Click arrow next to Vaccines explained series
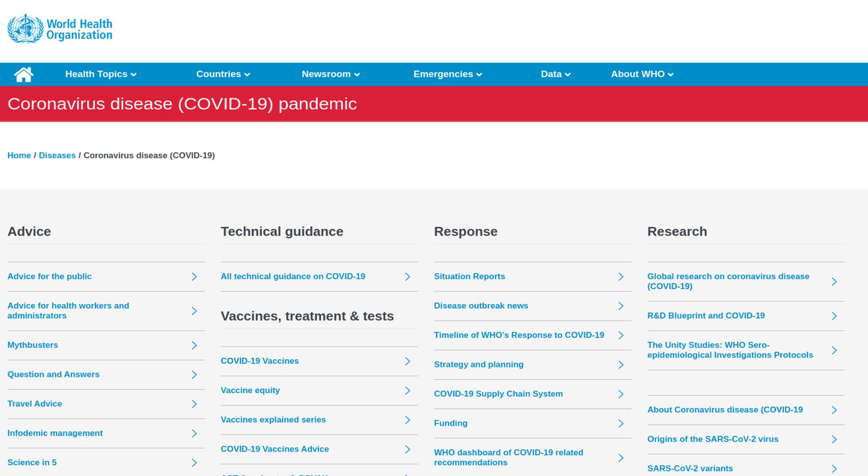 (x=407, y=420)
